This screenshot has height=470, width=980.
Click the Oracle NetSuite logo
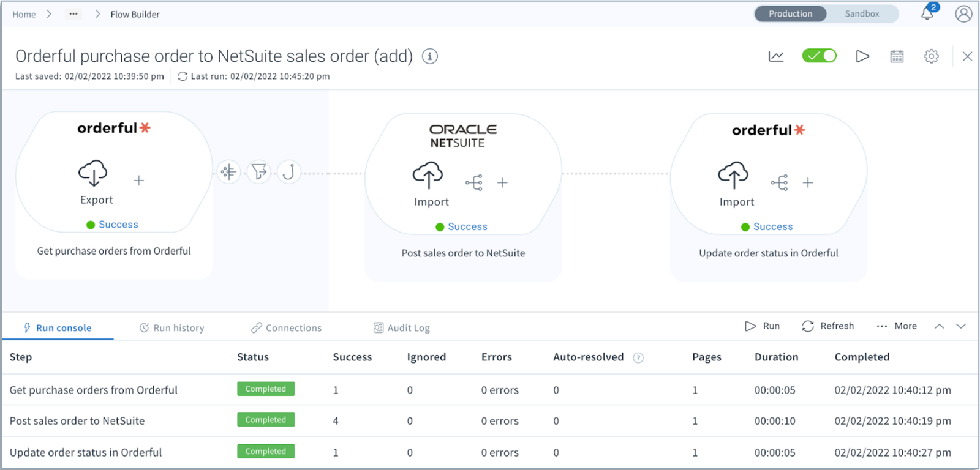(463, 136)
